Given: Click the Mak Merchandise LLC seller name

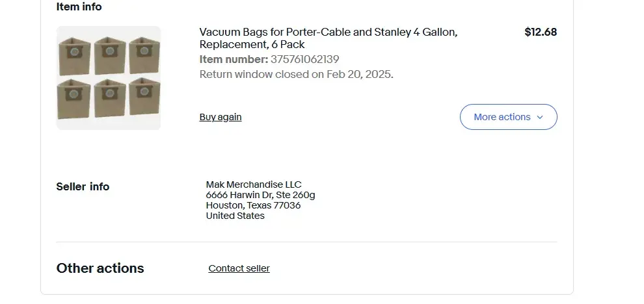Looking at the screenshot, I should click(254, 184).
